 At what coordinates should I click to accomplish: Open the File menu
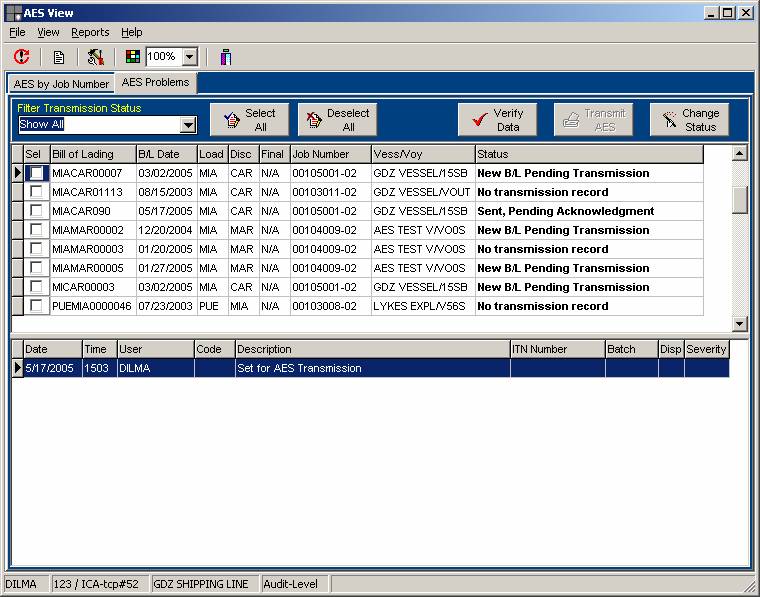(17, 33)
